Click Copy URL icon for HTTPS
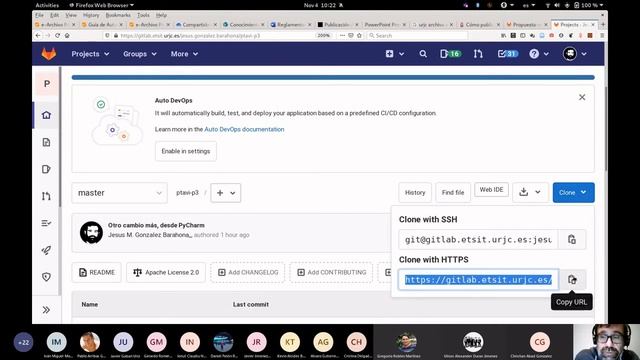 tap(572, 280)
